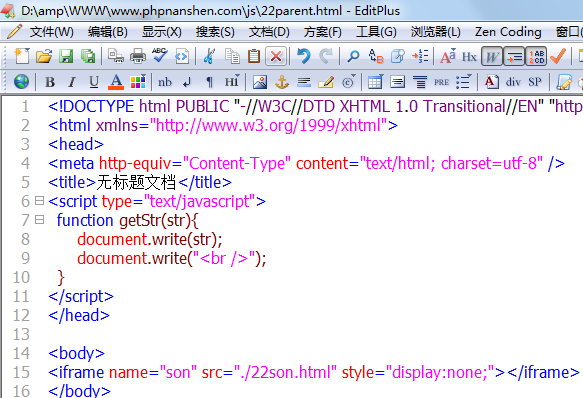This screenshot has height=398, width=583.
Task: Undo the last edit
Action: [x=304, y=56]
